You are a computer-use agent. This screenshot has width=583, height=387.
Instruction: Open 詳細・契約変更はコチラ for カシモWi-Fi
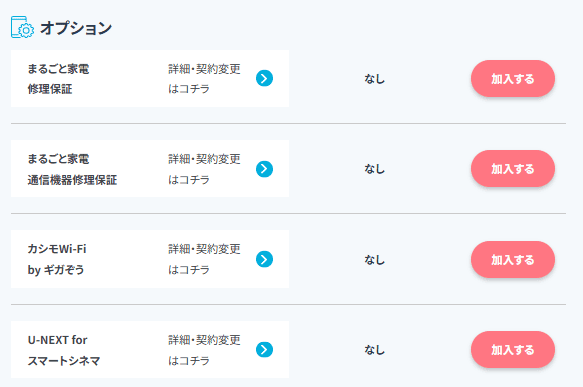tap(204, 259)
